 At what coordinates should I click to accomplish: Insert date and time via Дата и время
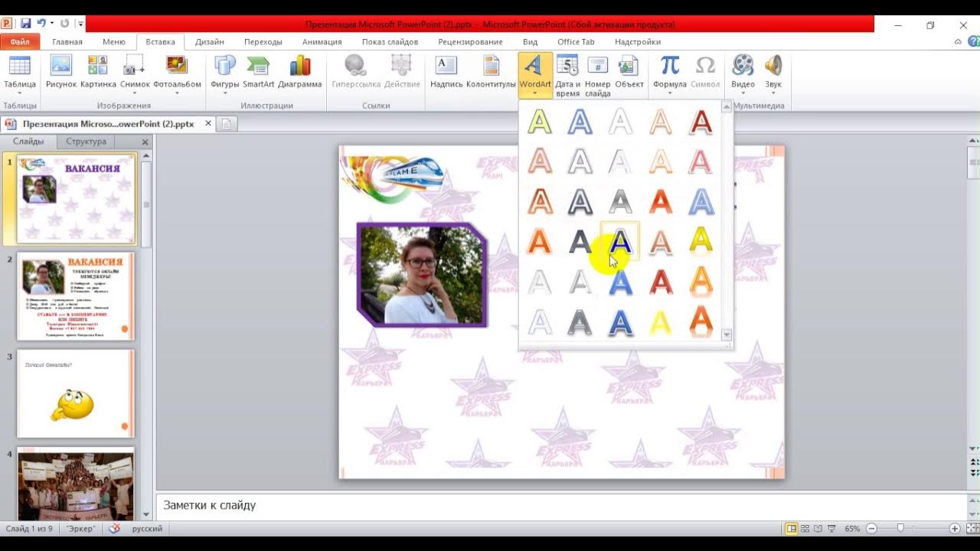coord(567,75)
